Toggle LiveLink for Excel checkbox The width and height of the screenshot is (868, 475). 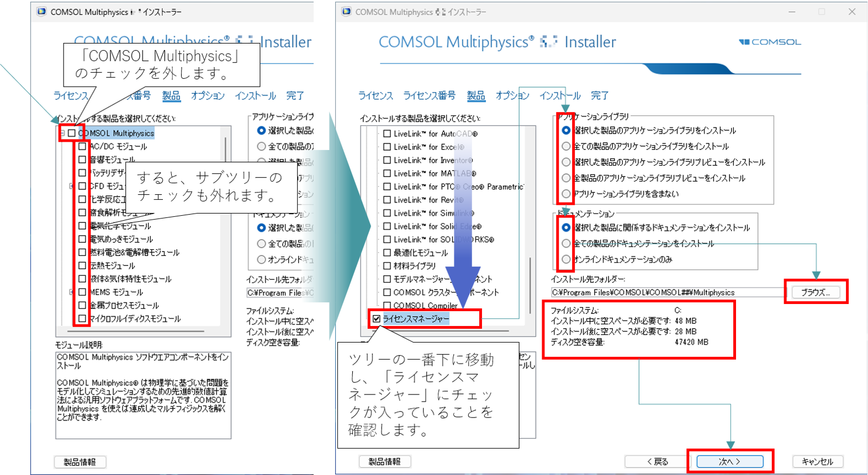387,147
